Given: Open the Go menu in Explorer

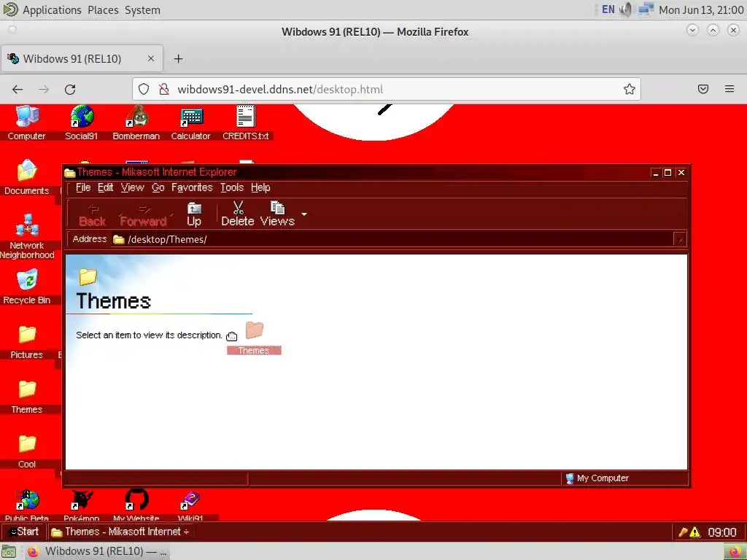Looking at the screenshot, I should [x=158, y=187].
